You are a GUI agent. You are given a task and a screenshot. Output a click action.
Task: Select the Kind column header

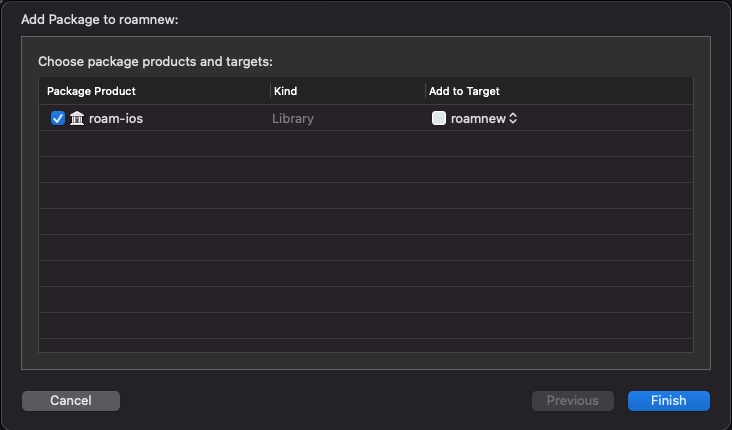(285, 91)
